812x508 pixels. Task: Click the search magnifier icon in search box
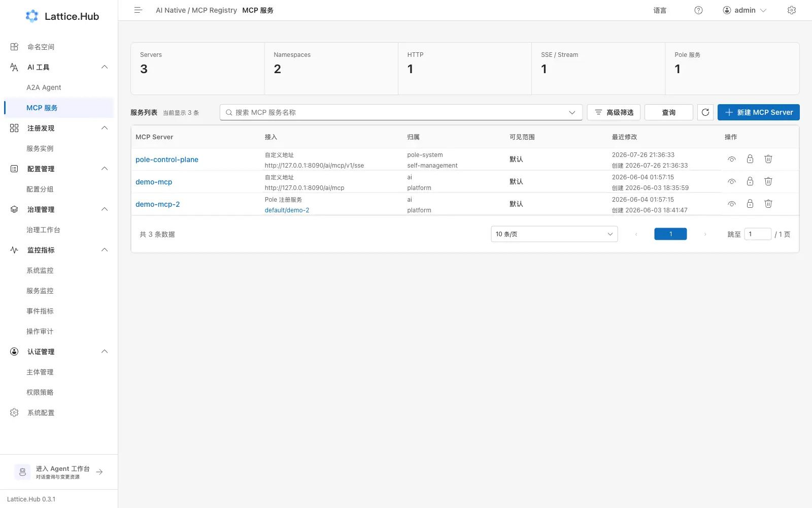pyautogui.click(x=229, y=112)
